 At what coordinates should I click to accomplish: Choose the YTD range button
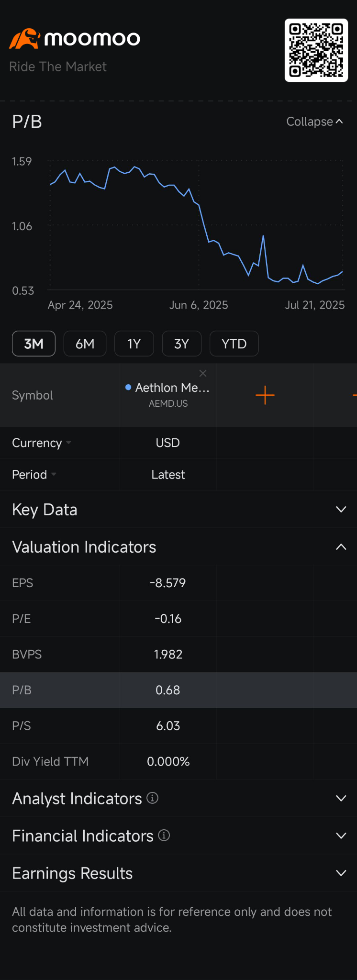click(x=234, y=344)
